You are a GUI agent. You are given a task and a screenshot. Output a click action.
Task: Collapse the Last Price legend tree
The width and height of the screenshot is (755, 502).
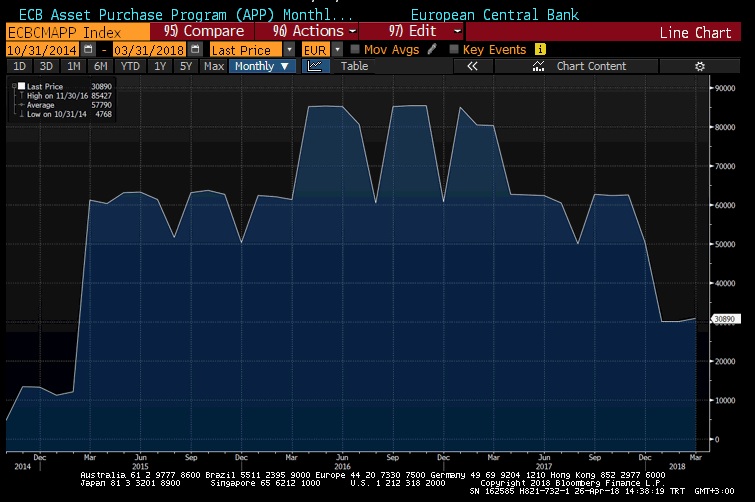tap(15, 86)
